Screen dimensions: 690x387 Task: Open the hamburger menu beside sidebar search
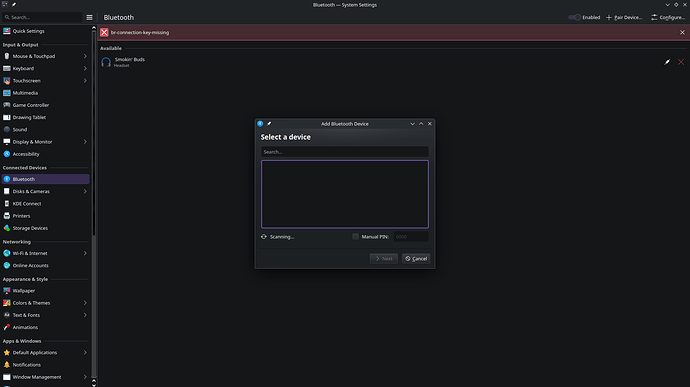(89, 18)
